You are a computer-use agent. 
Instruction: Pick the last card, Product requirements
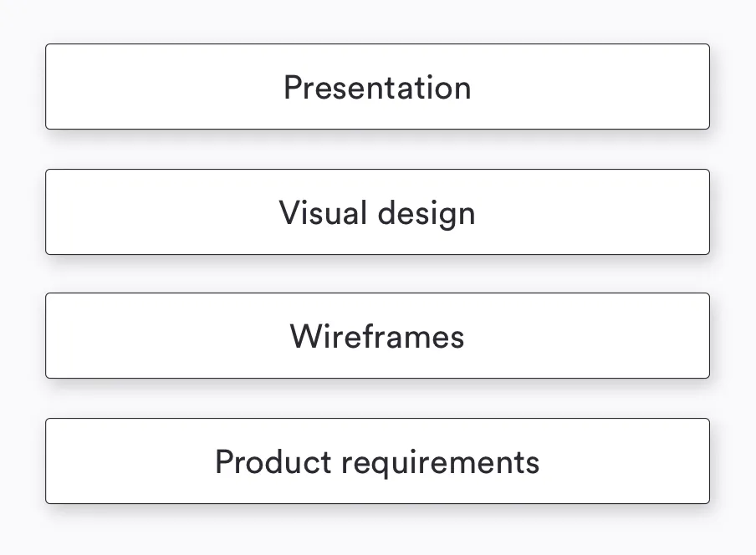click(377, 461)
